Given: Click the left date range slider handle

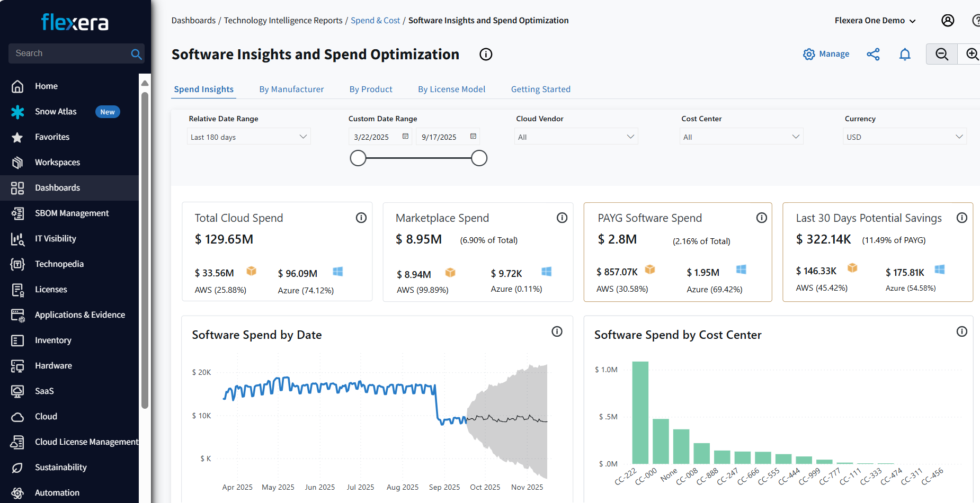Looking at the screenshot, I should 358,158.
